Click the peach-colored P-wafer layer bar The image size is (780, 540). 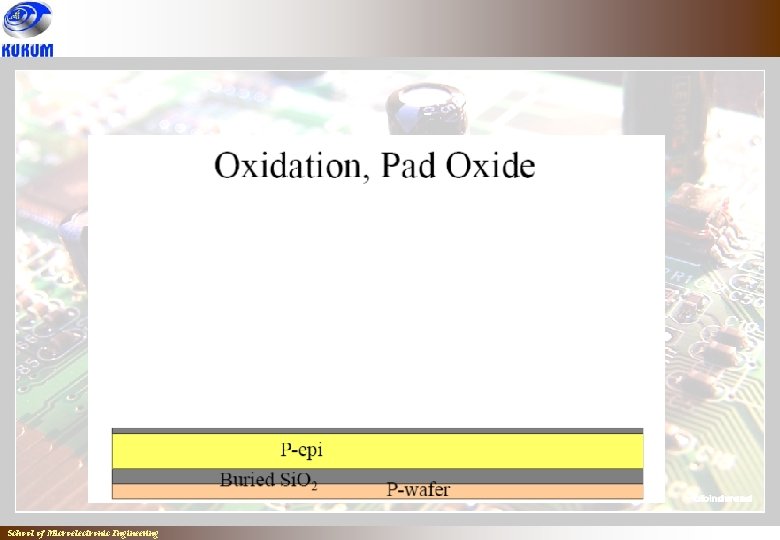[378, 491]
